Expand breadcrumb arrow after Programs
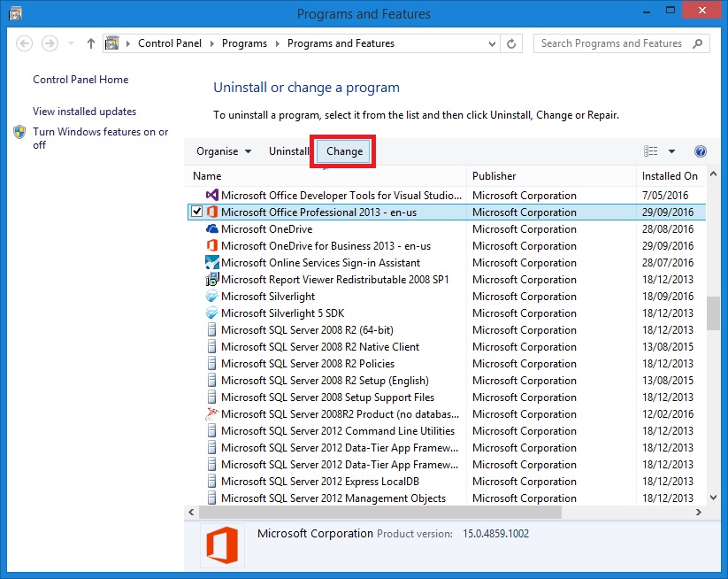Screen dimensions: 728x579 point(277,43)
